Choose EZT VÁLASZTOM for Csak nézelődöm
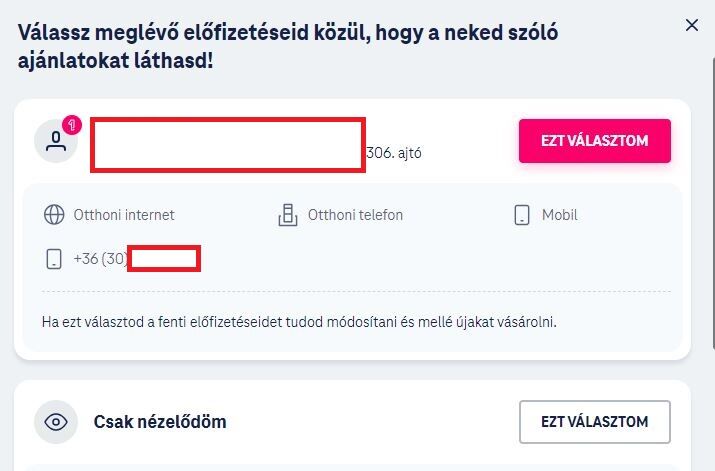The image size is (715, 471). pos(595,422)
